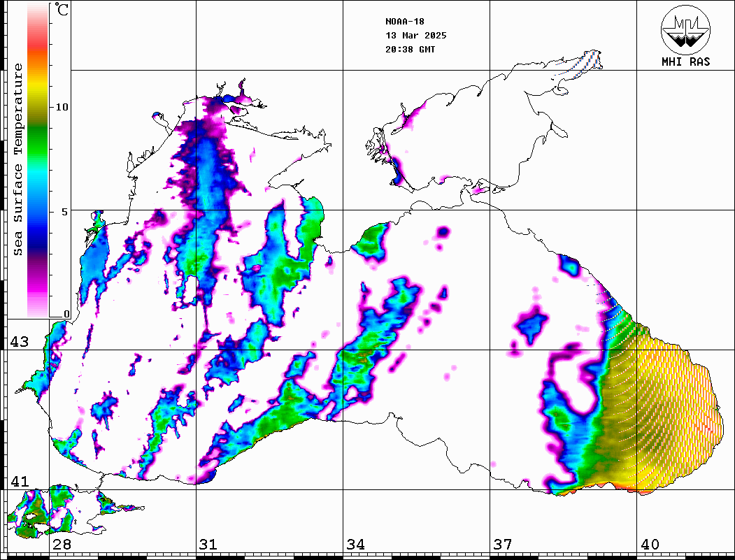Click the longitude 40 axis label
The width and height of the screenshot is (735, 560).
point(650,545)
